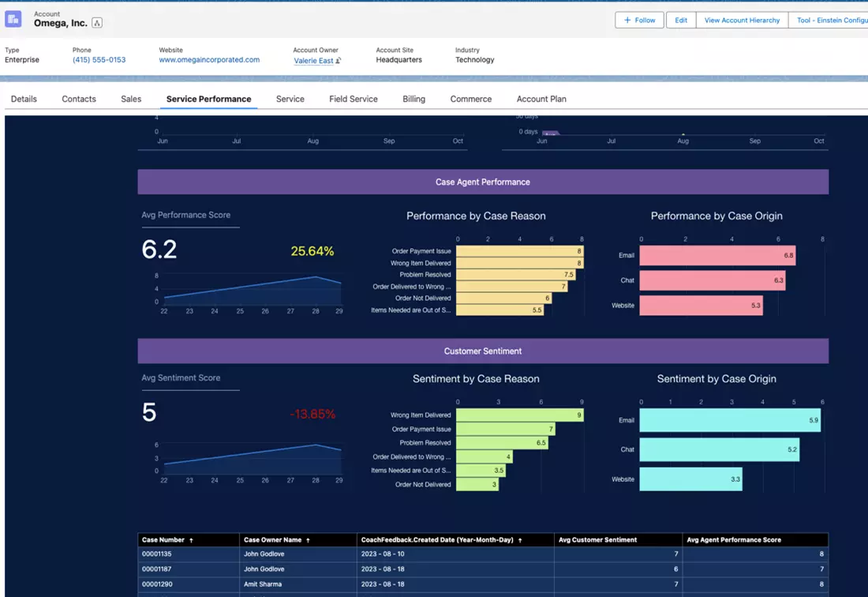Open the Billing tab
The width and height of the screenshot is (868, 597).
click(413, 99)
